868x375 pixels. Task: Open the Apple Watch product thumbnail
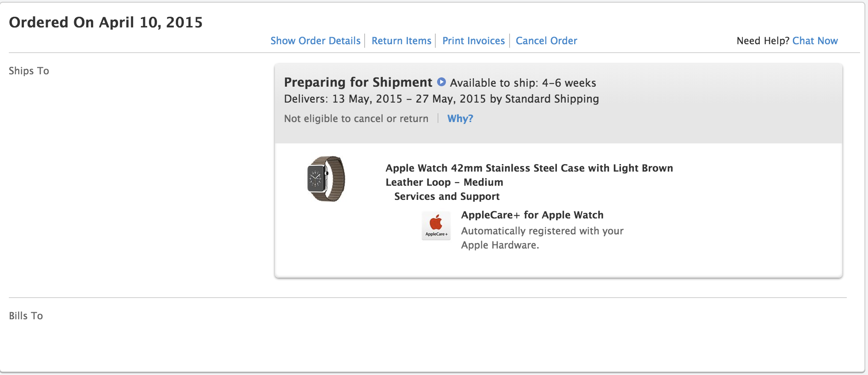pyautogui.click(x=326, y=179)
